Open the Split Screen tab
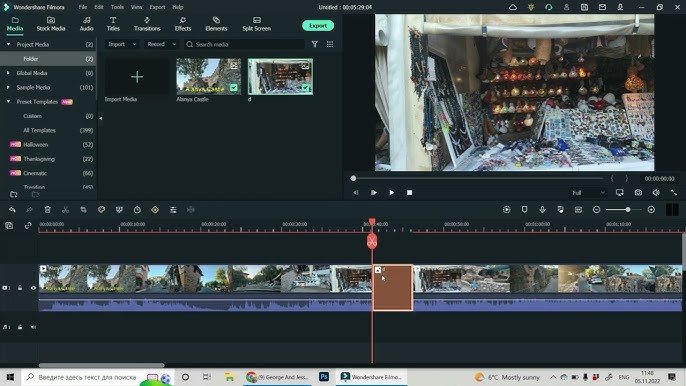 click(x=257, y=24)
